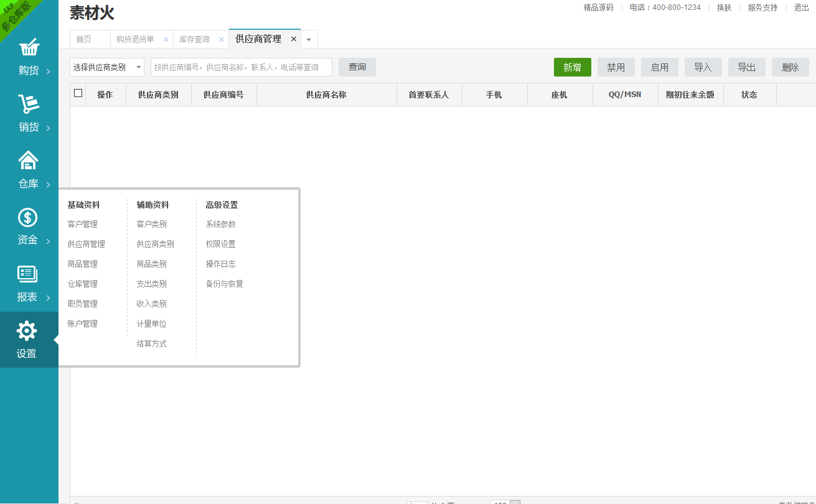Open the 购货 purchase basket icon
This screenshot has width=816, height=504.
click(29, 49)
